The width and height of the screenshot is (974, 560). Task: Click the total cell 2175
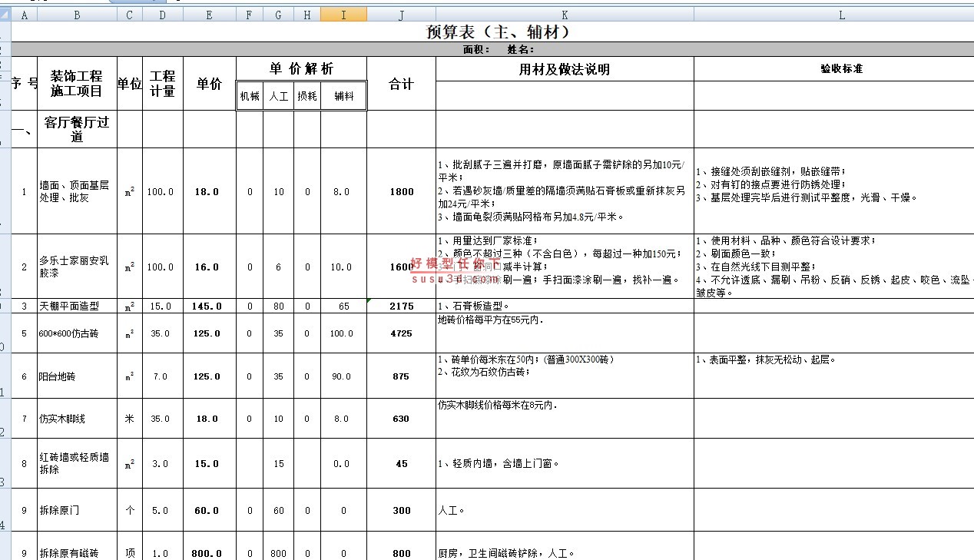[401, 306]
